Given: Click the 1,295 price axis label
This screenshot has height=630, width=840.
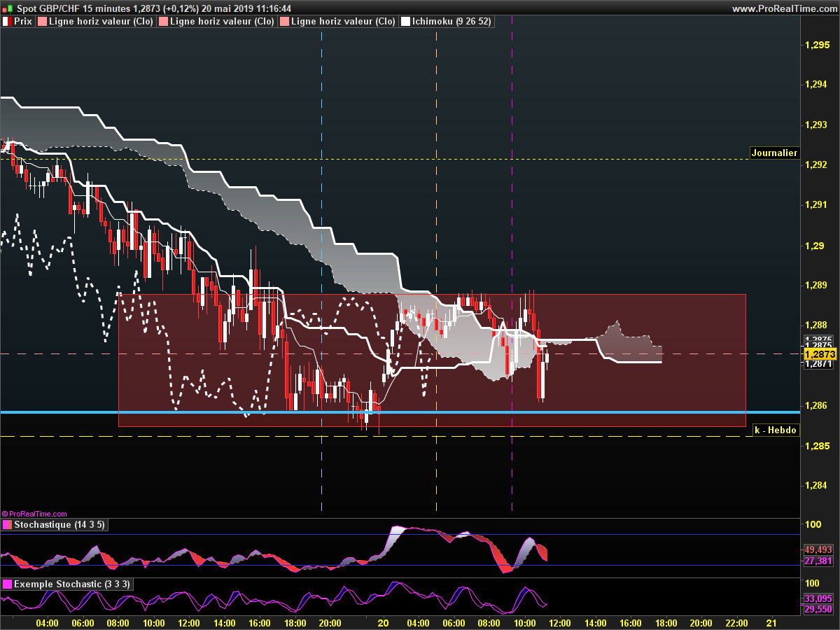Looking at the screenshot, I should (x=817, y=45).
